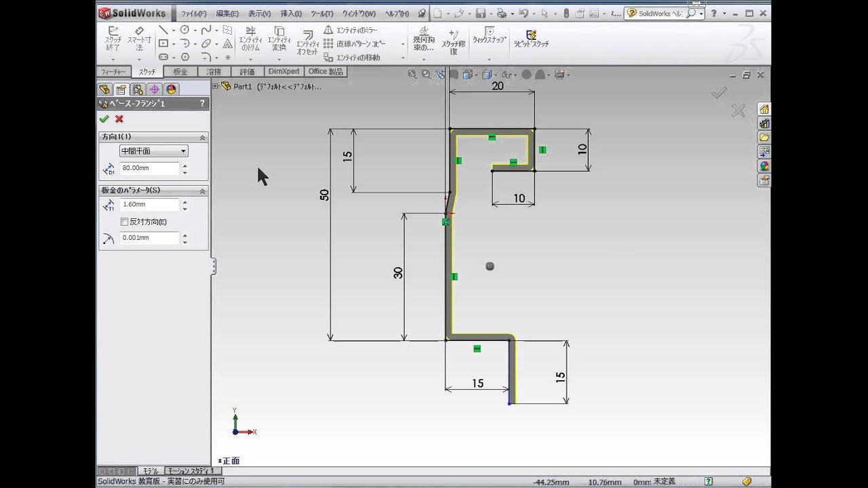Open the Line tool dropdown arrow
This screenshot has width=868, height=488.
click(174, 30)
